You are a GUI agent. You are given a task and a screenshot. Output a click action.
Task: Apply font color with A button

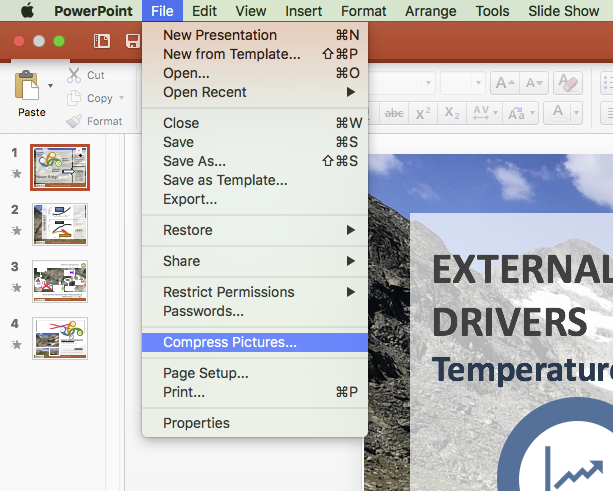click(558, 113)
